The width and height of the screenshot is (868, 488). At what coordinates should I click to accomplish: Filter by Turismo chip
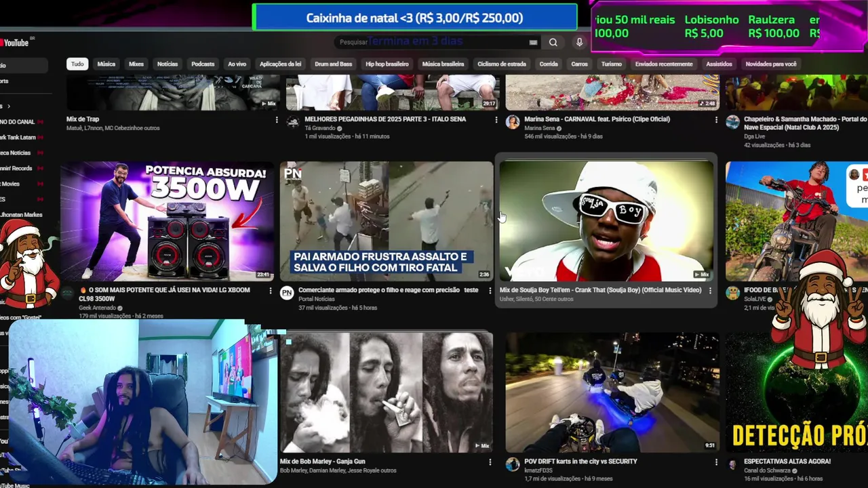pyautogui.click(x=611, y=64)
